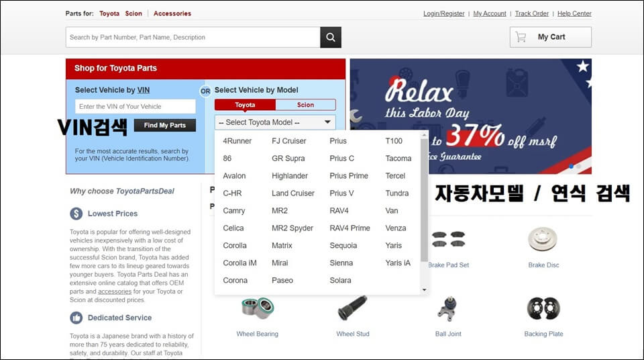Viewport: 644px width, 360px height.
Task: Choose Tundra in the model list
Action: tap(396, 193)
